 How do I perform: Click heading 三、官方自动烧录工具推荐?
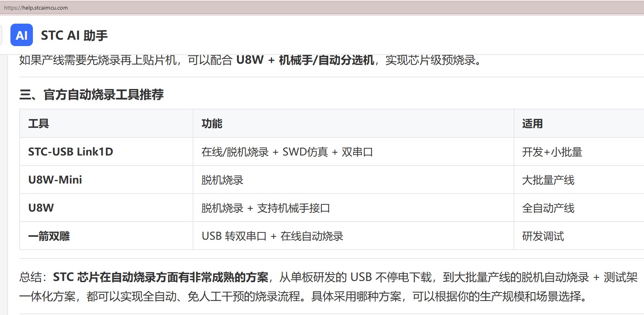click(x=91, y=95)
